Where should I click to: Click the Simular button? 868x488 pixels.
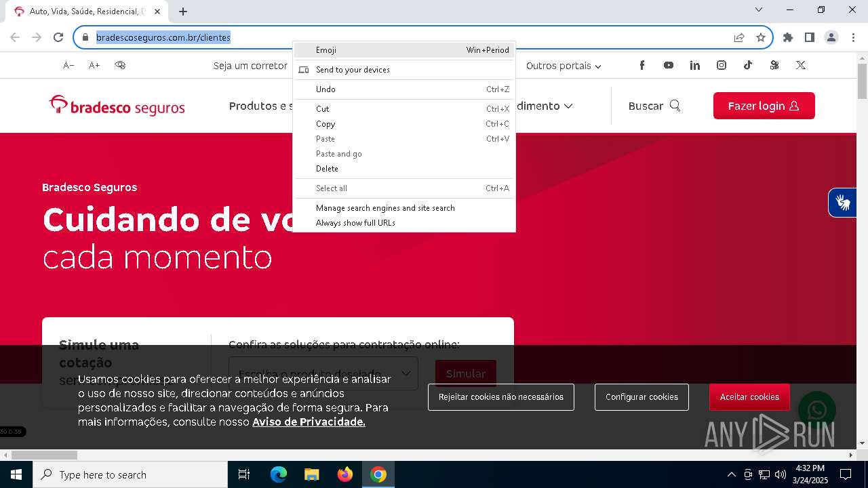click(466, 373)
